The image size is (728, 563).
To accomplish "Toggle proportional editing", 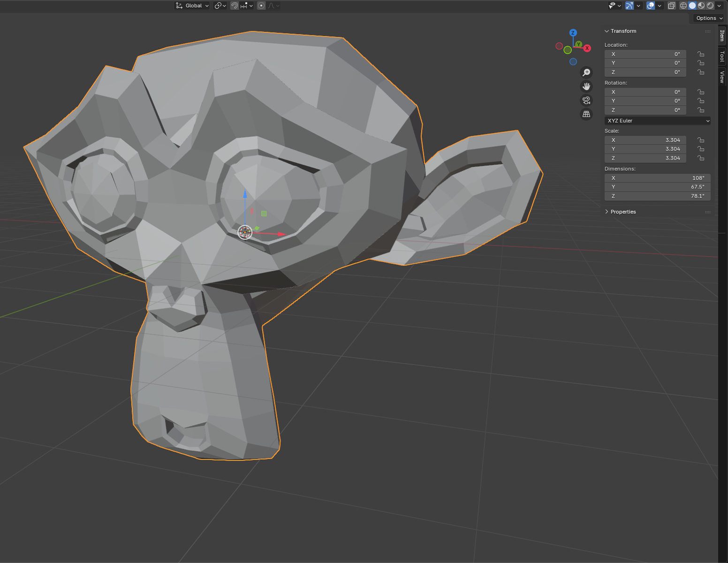I will pos(262,6).
